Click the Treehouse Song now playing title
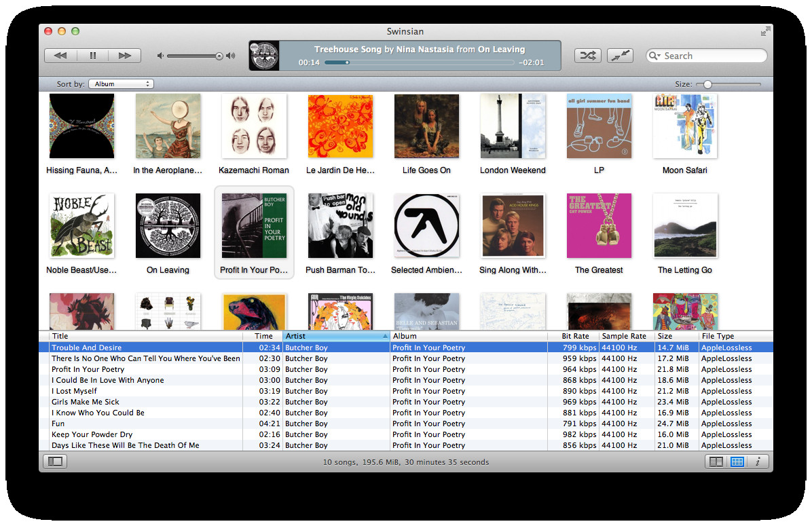 click(x=420, y=49)
